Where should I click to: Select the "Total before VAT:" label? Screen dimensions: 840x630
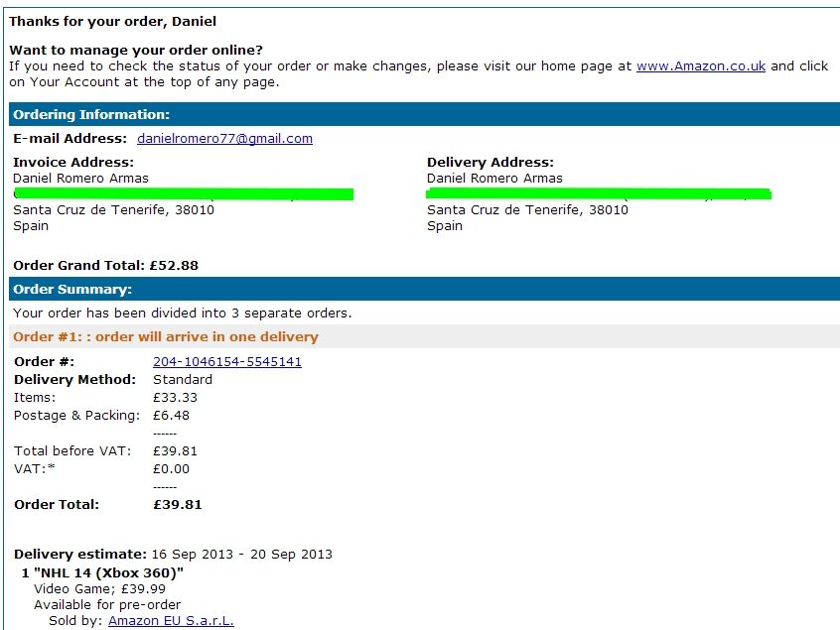point(72,451)
